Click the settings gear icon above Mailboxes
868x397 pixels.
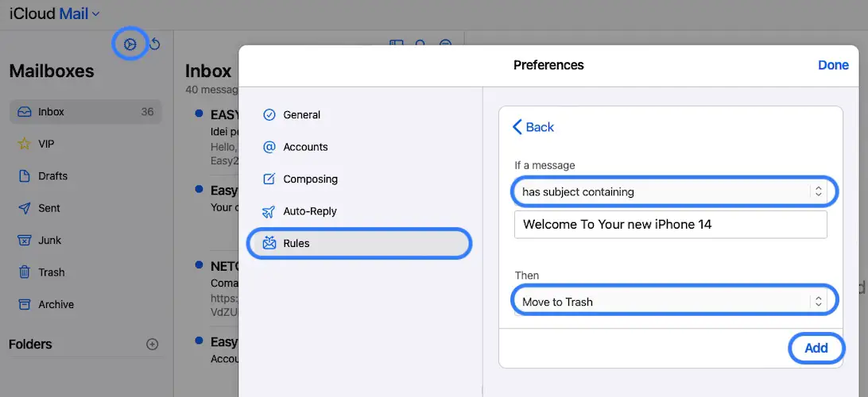pos(130,44)
